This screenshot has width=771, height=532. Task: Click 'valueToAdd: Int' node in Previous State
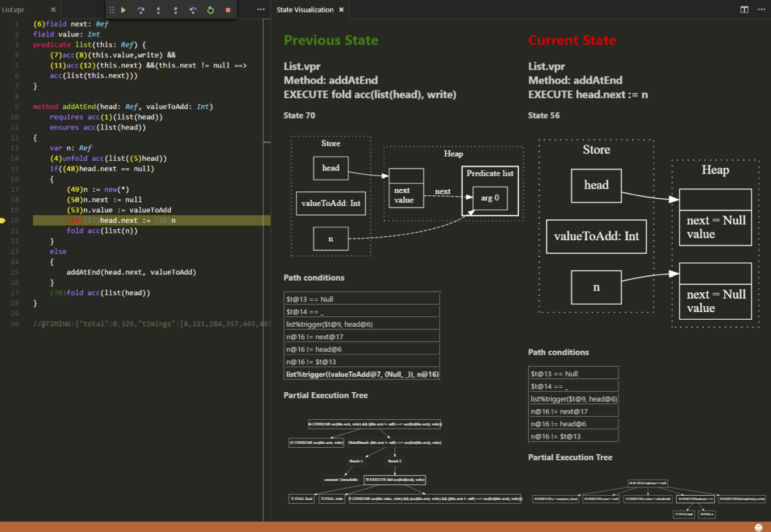331,203
